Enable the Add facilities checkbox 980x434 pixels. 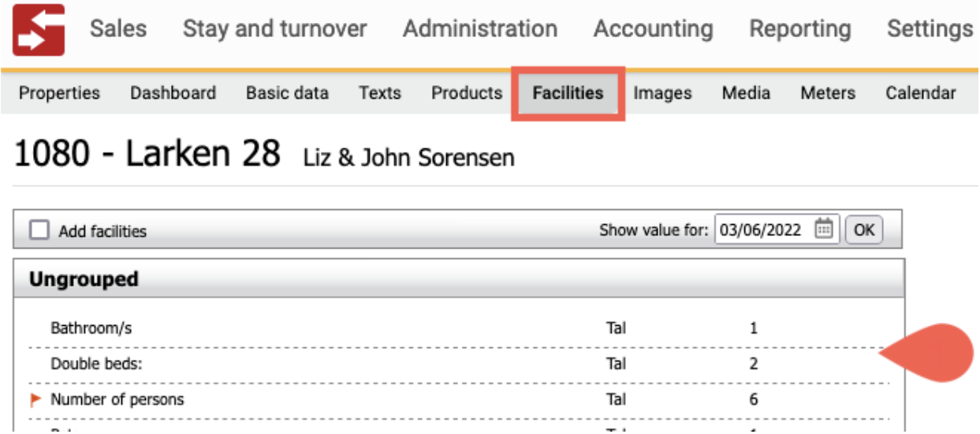point(39,230)
